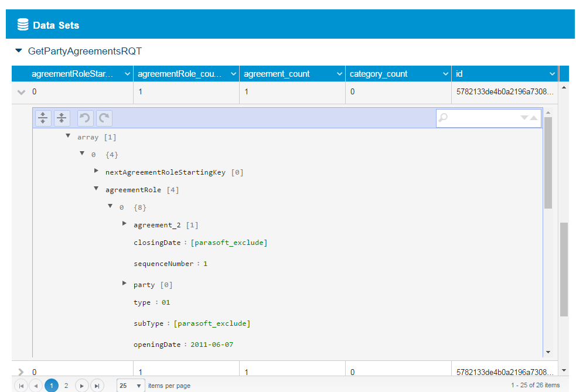Collapse the agreementRole [4] node

pos(96,189)
